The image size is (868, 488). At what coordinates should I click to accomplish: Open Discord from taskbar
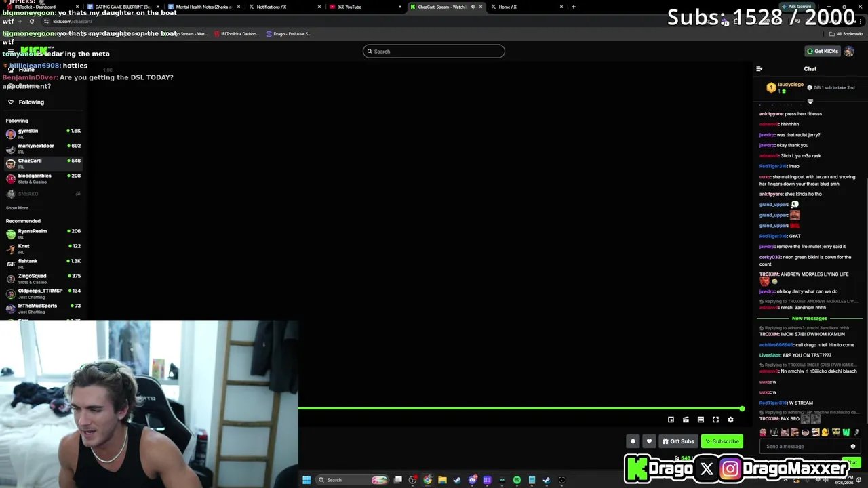click(473, 480)
